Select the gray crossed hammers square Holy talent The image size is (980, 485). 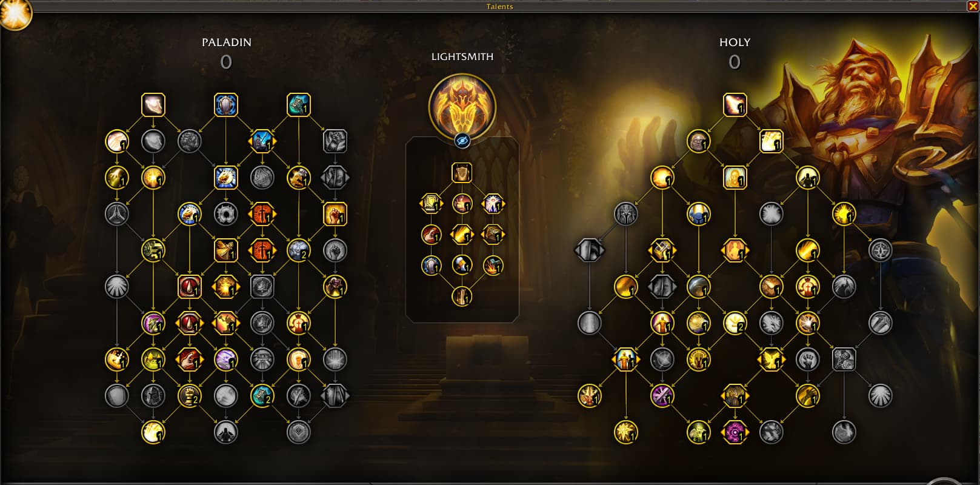(844, 360)
